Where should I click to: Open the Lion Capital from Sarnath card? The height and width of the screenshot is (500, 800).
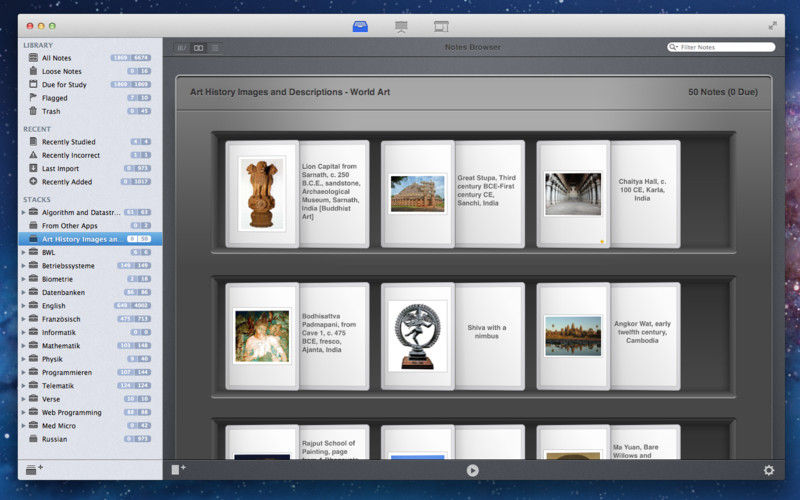pos(297,194)
